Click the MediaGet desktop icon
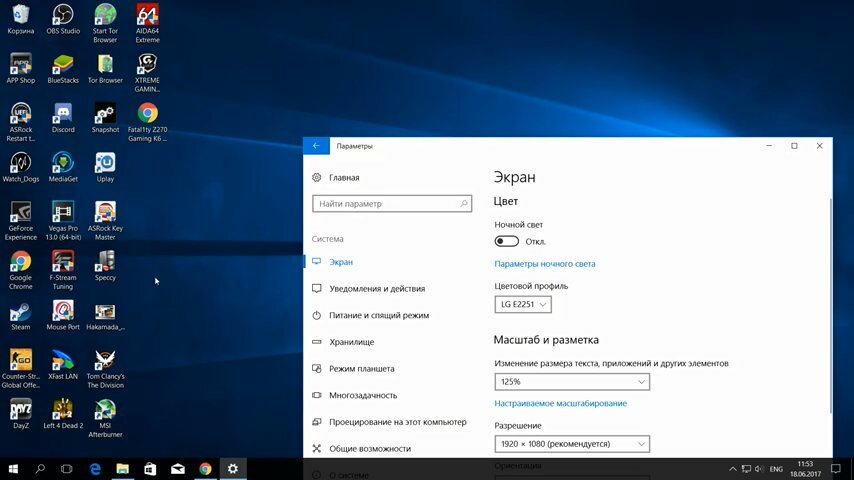Image resolution: width=854 pixels, height=480 pixels. click(63, 167)
